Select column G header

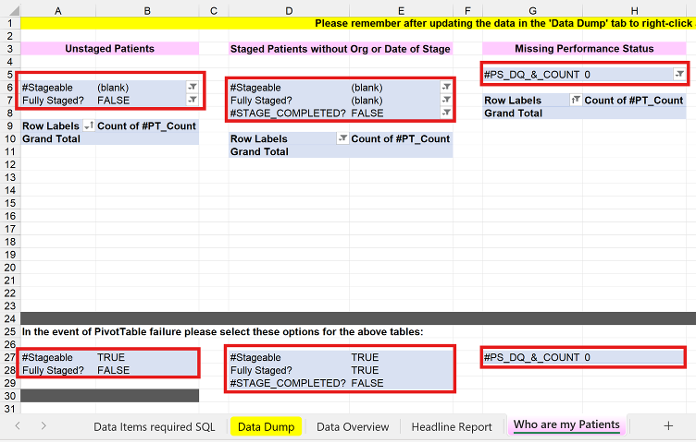[x=532, y=11]
